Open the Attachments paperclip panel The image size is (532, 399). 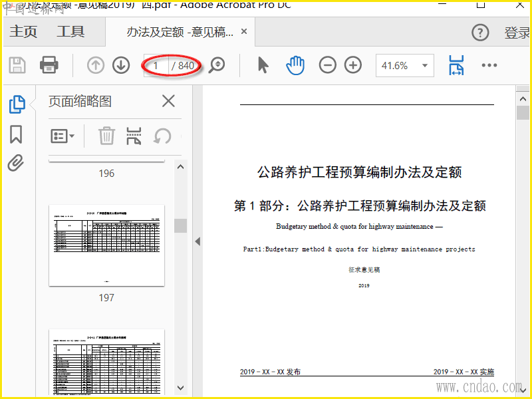pyautogui.click(x=16, y=163)
